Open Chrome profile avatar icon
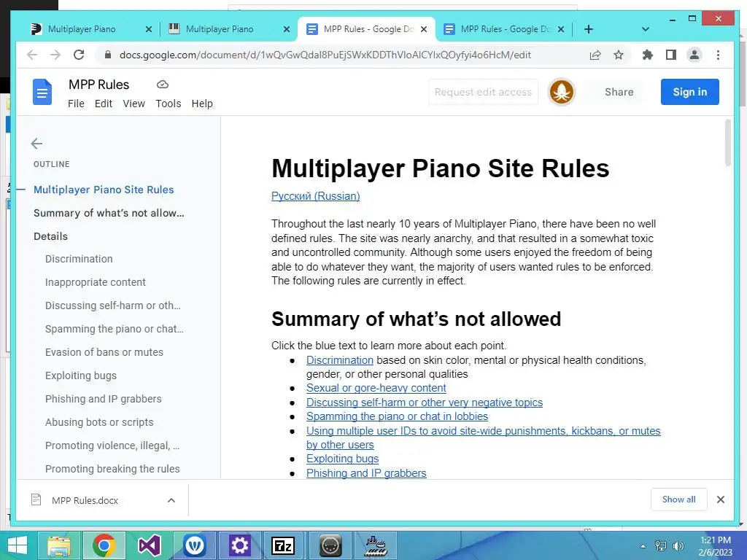 pyautogui.click(x=694, y=55)
